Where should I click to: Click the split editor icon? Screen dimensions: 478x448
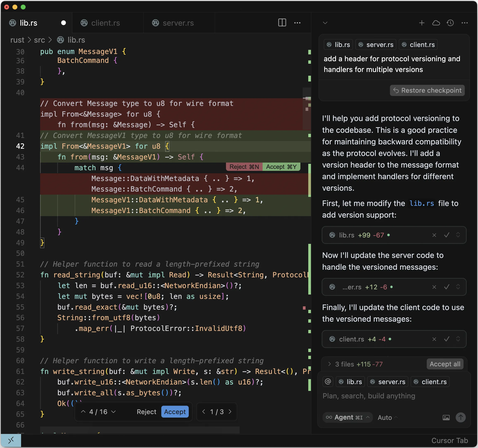[x=282, y=23]
